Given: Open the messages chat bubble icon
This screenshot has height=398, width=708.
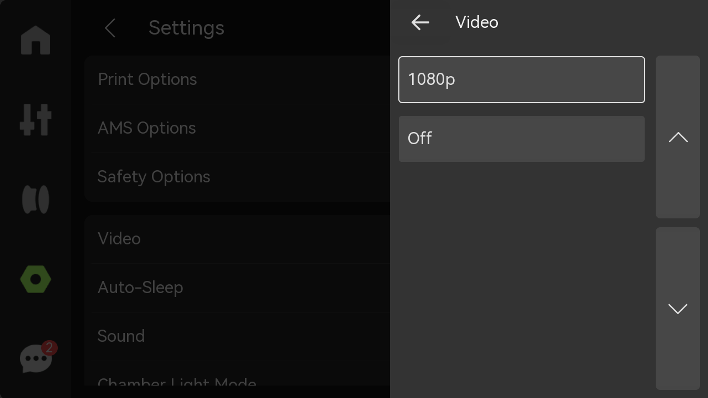Looking at the screenshot, I should pos(35,359).
